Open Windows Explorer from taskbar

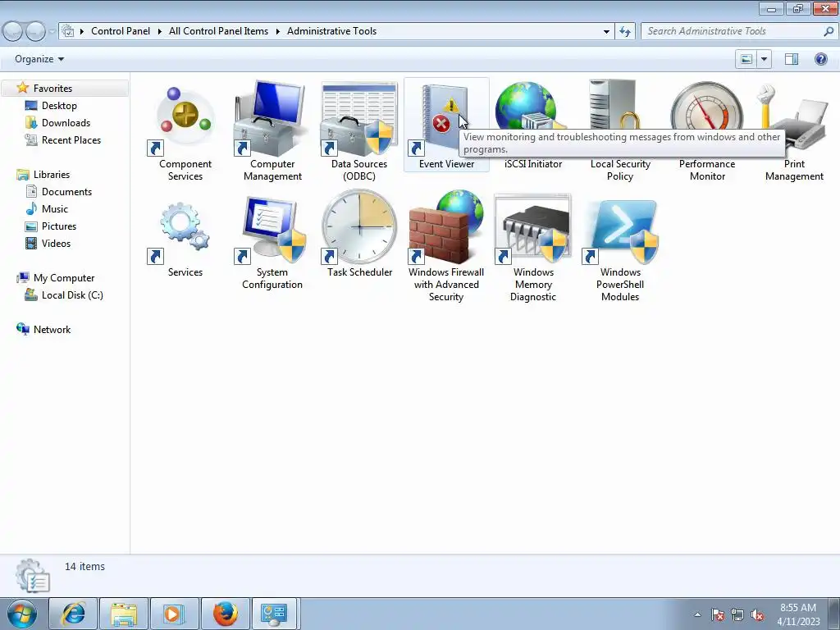tap(124, 614)
